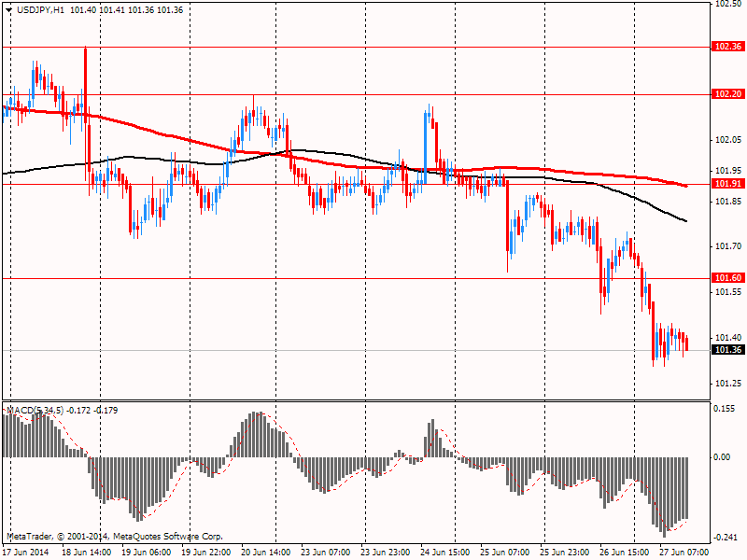Viewport: 747px width, 560px height.
Task: Click the 0.155 MACD scale value
Action: pyautogui.click(x=724, y=409)
